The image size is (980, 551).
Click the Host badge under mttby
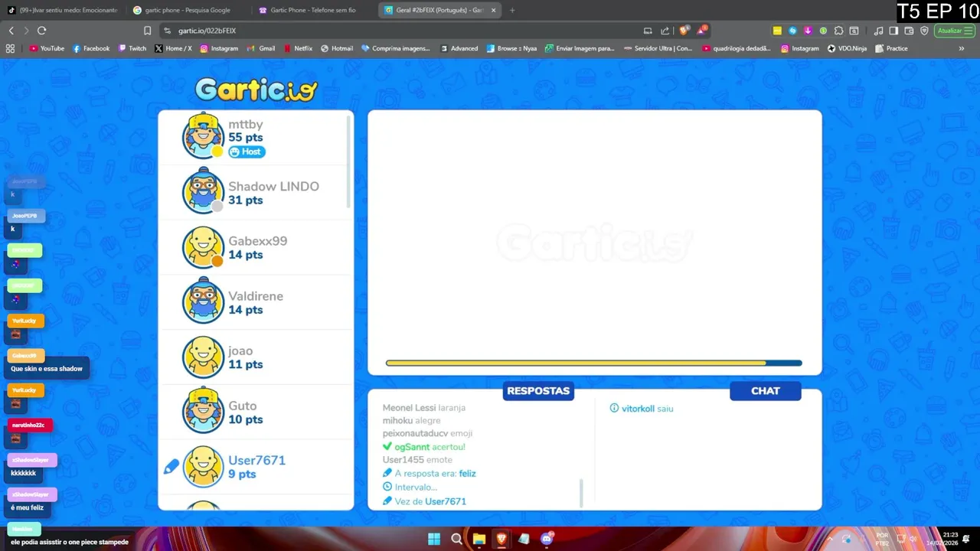(x=247, y=152)
